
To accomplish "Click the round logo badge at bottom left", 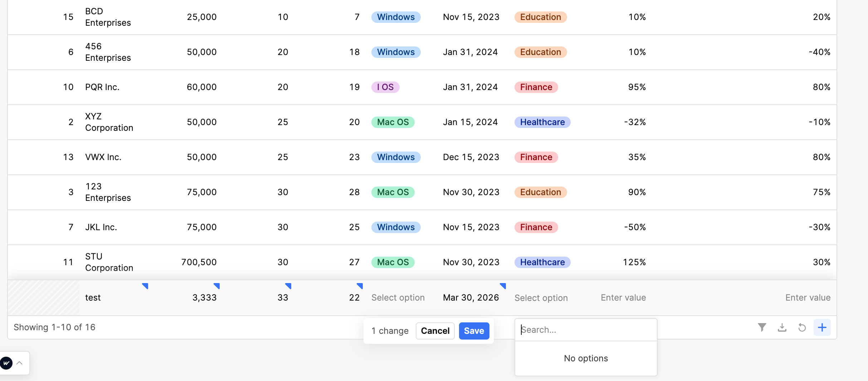I will (x=6, y=363).
